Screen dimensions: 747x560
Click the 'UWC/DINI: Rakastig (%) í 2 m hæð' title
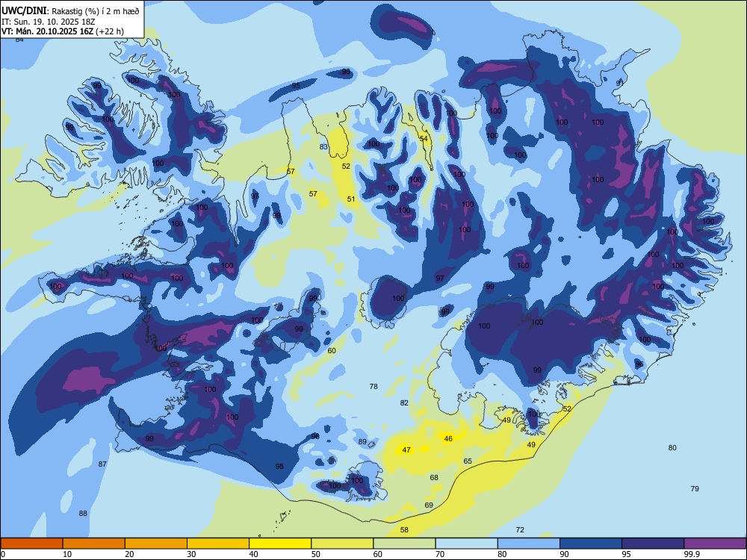[70, 10]
